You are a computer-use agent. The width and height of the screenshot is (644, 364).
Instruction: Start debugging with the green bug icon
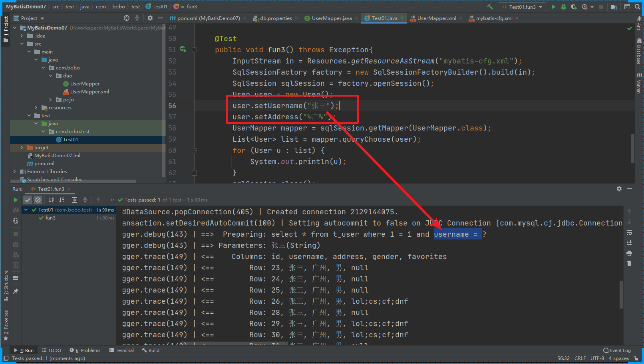(564, 7)
